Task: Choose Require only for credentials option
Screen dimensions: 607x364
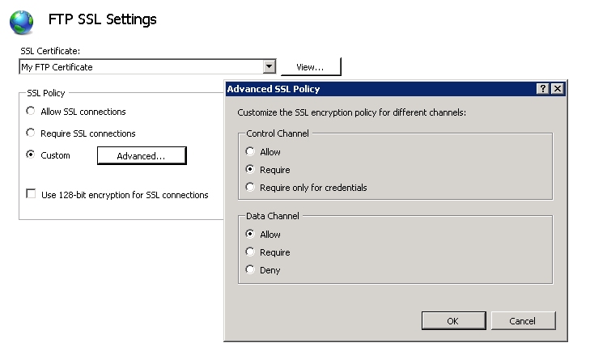Action: (x=251, y=188)
